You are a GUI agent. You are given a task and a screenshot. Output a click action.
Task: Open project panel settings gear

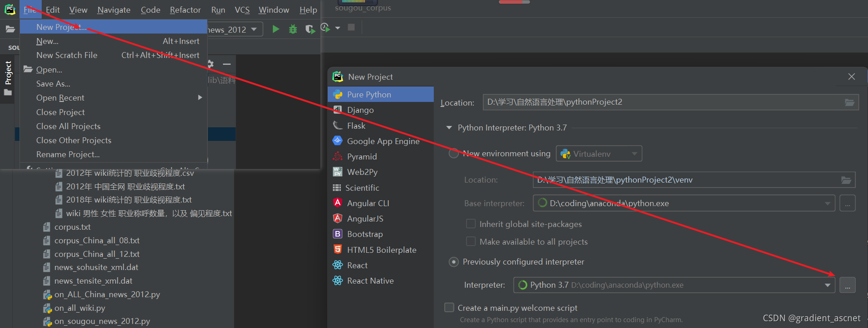210,64
